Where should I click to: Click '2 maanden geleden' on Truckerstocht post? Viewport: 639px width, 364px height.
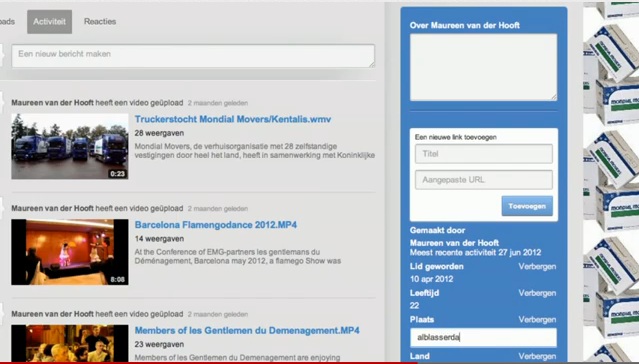click(x=218, y=103)
